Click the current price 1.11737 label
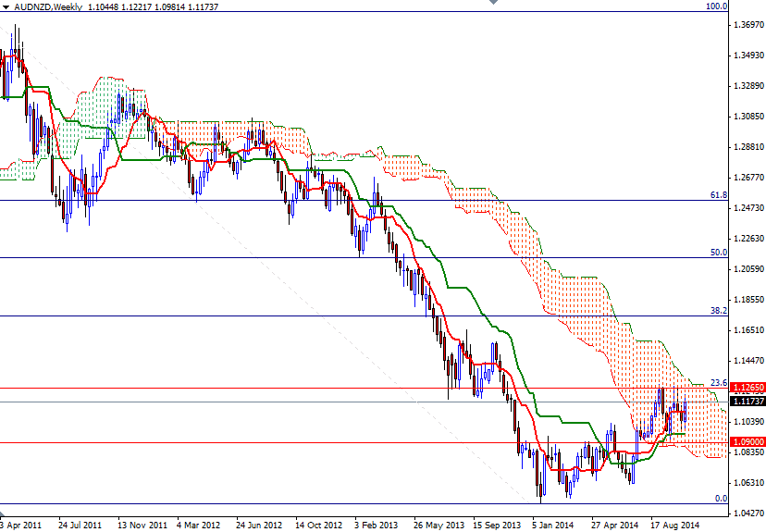Image resolution: width=766 pixels, height=532 pixels. (x=747, y=401)
